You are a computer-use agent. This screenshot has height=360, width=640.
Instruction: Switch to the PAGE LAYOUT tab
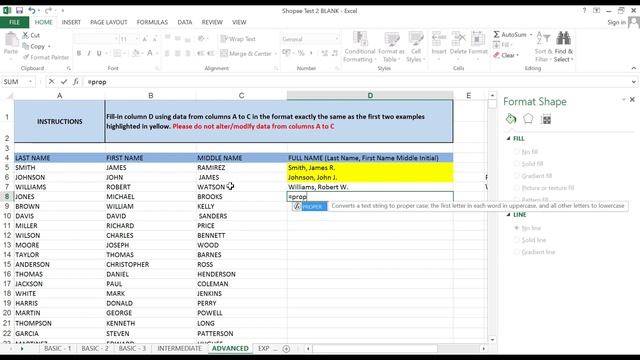pos(109,22)
